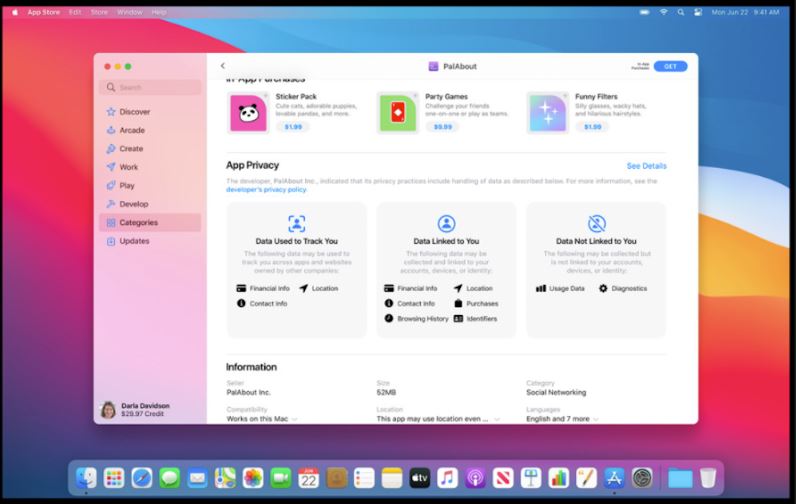Image resolution: width=796 pixels, height=504 pixels.
Task: Buy Sticker Pack for $1.99
Action: coord(293,127)
